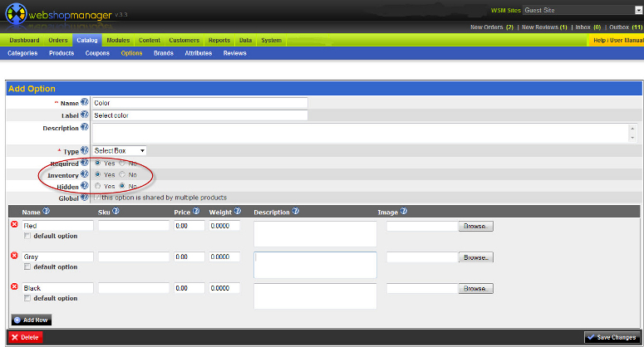Click help icon in the Price column header
The height and width of the screenshot is (347, 644).
point(196,211)
